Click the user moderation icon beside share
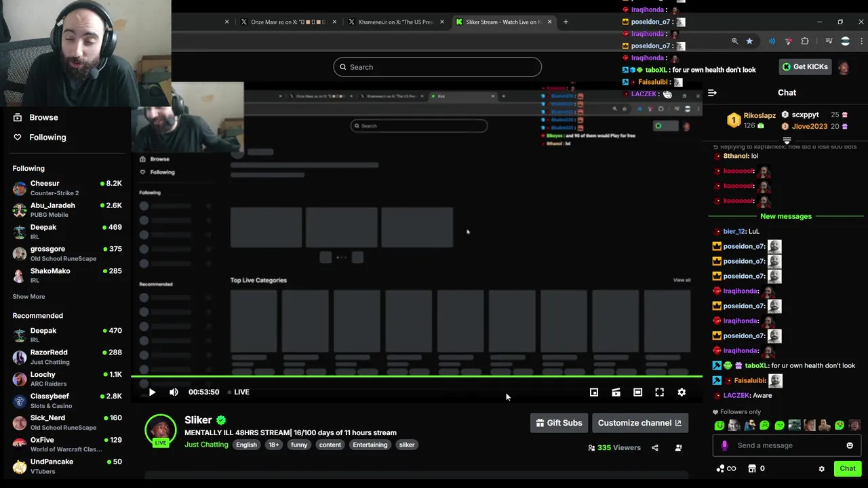The height and width of the screenshot is (488, 868). click(x=678, y=447)
